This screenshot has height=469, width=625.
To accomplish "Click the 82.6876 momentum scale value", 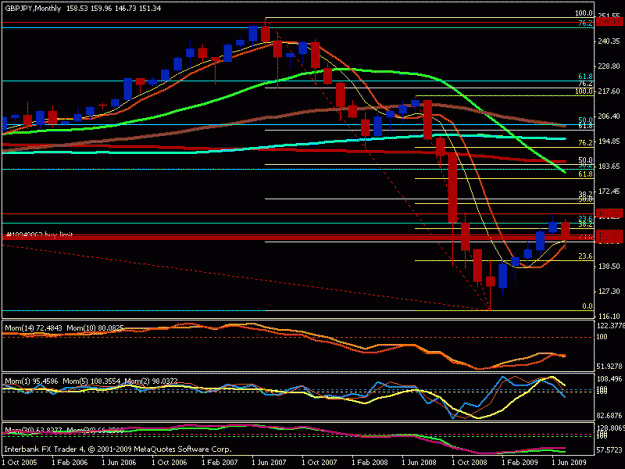I will 609,416.
